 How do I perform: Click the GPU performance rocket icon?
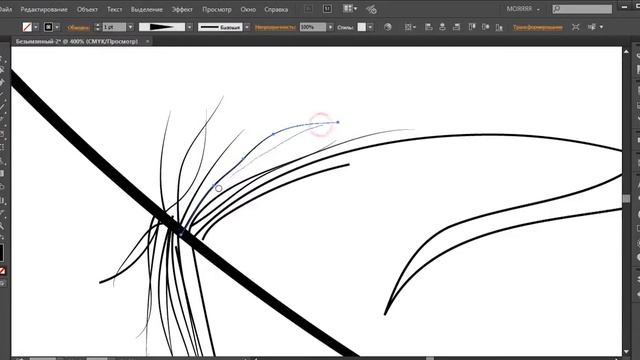[x=371, y=9]
